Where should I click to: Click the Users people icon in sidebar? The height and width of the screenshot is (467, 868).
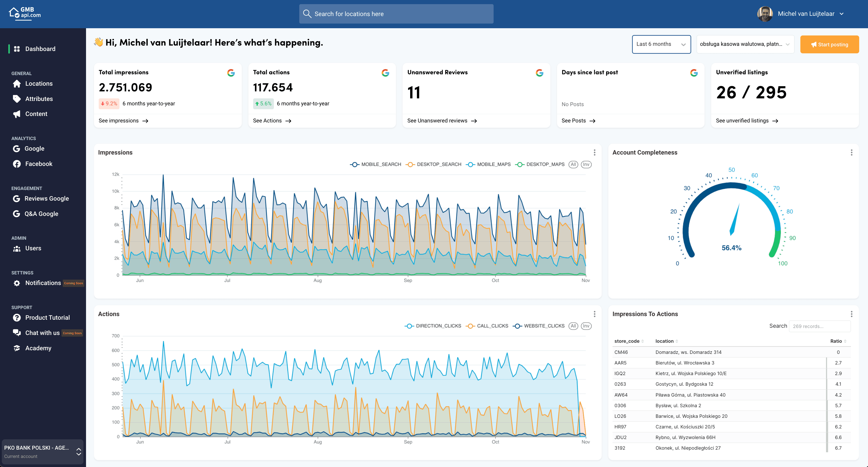pyautogui.click(x=17, y=249)
